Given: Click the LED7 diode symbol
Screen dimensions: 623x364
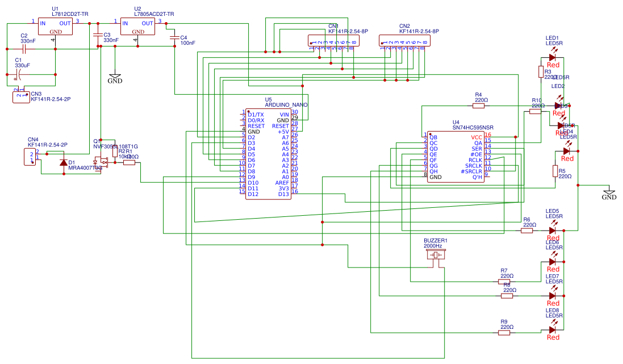Looking at the screenshot, I should [x=552, y=296].
